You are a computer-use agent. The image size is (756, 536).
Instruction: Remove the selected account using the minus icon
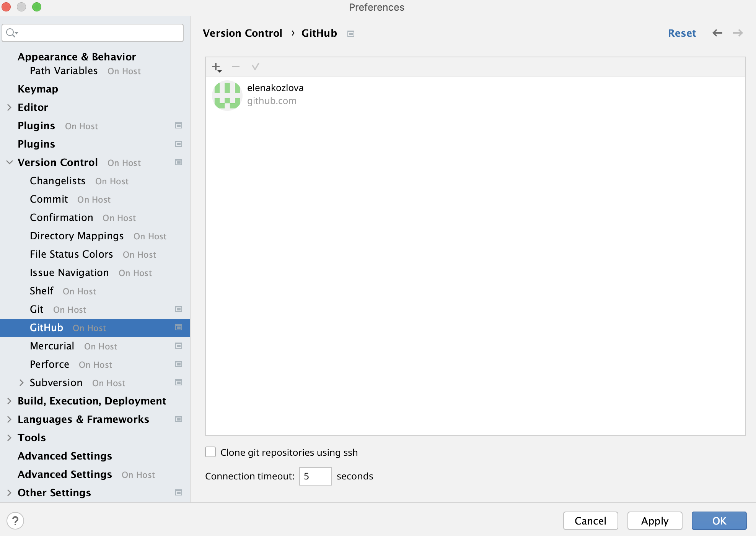click(x=236, y=67)
